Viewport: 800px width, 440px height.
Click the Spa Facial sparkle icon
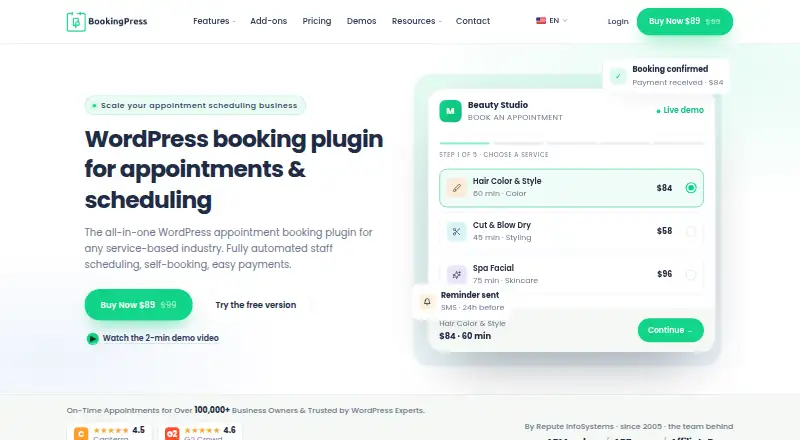tap(457, 275)
